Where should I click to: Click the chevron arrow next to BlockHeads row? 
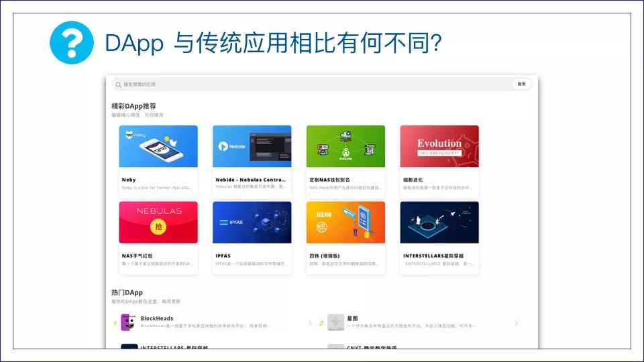click(x=310, y=323)
